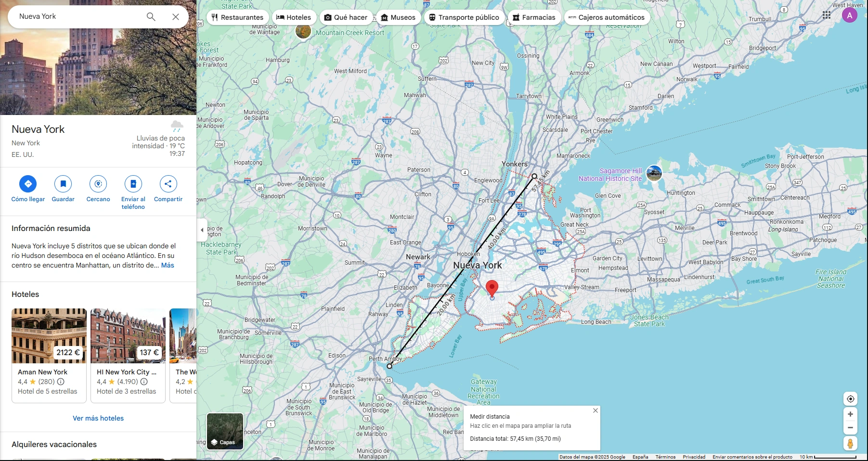Show info for HI New York City rating

[x=144, y=382]
